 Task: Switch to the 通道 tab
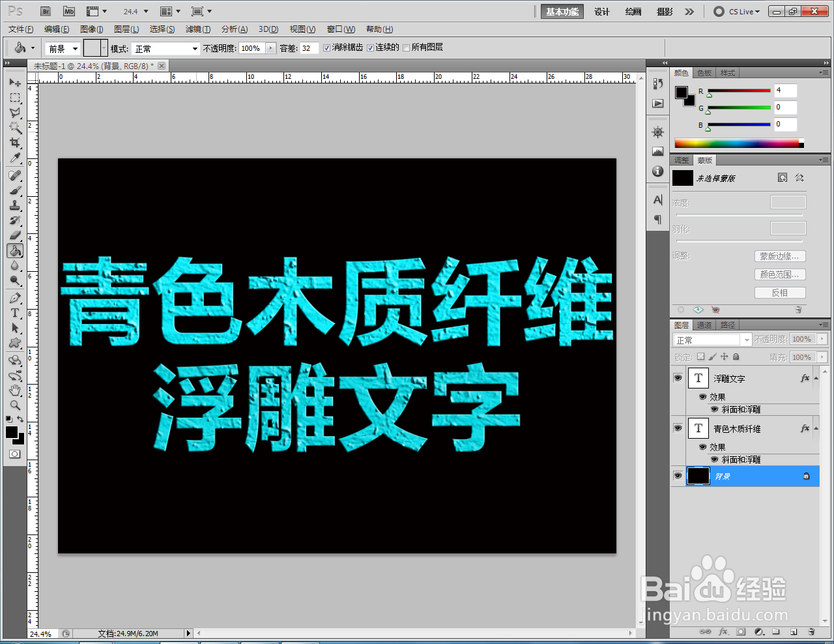click(x=704, y=325)
